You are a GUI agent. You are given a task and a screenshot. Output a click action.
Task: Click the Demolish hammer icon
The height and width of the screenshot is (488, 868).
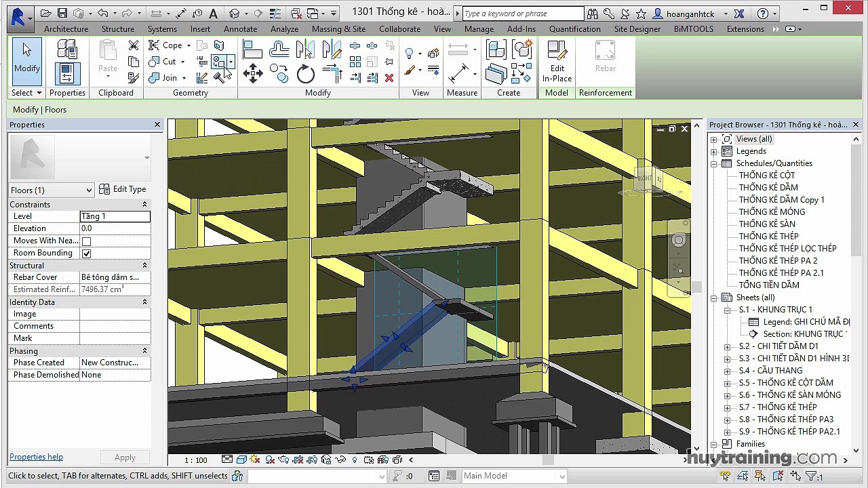point(219,78)
